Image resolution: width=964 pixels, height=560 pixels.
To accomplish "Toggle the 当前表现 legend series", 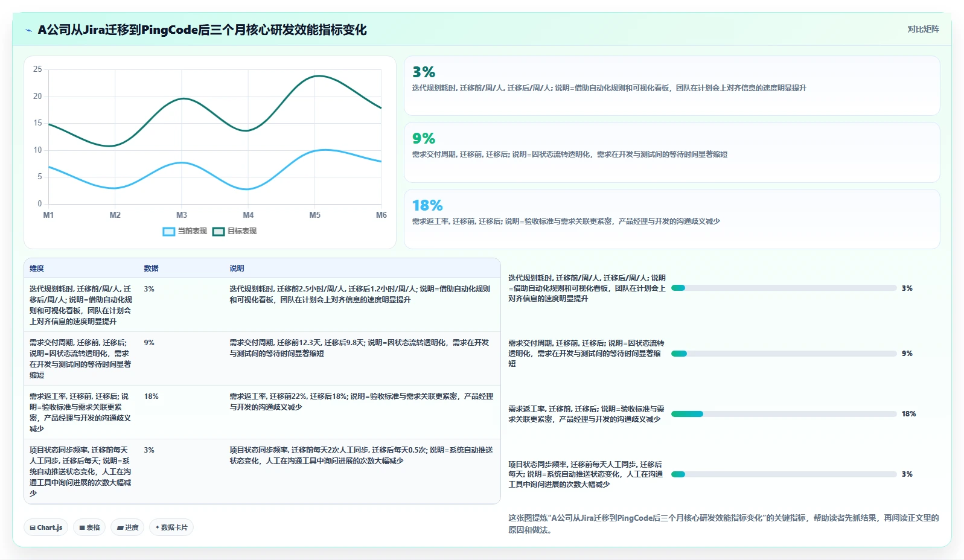I will (x=185, y=231).
